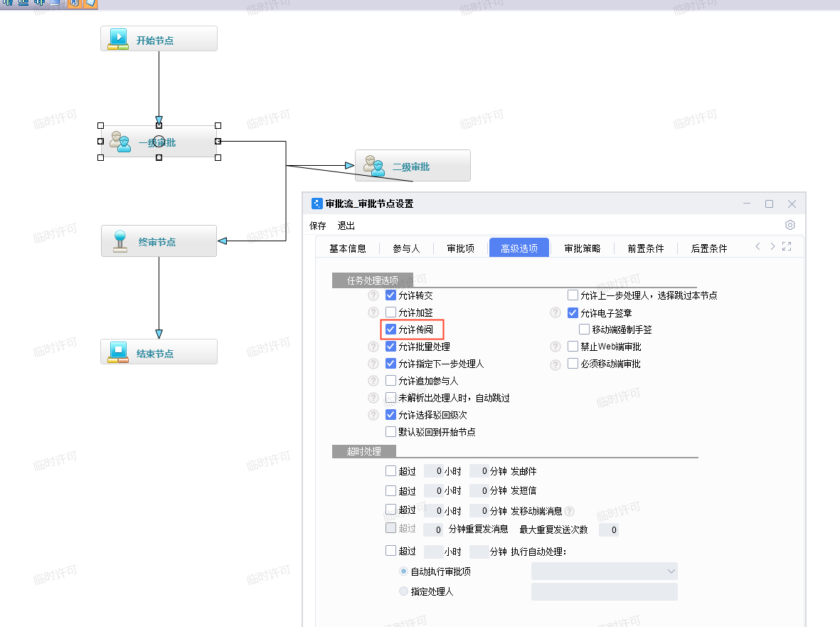Check 超过 box for 发短信 row
The image size is (840, 627).
(390, 490)
